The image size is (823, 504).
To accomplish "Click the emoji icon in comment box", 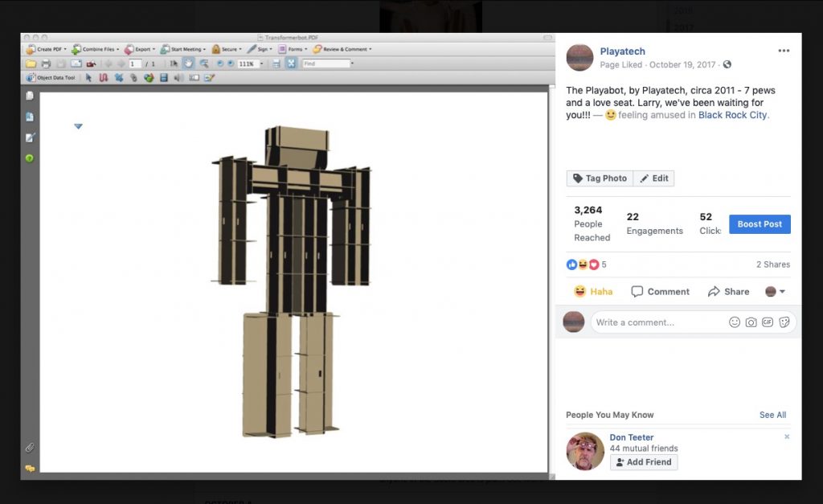I will point(734,322).
